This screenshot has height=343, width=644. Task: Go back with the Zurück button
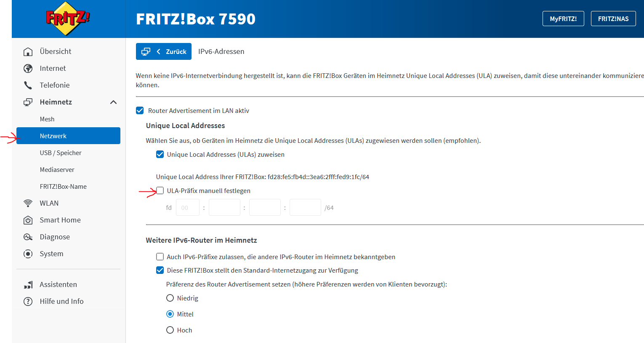(x=164, y=51)
